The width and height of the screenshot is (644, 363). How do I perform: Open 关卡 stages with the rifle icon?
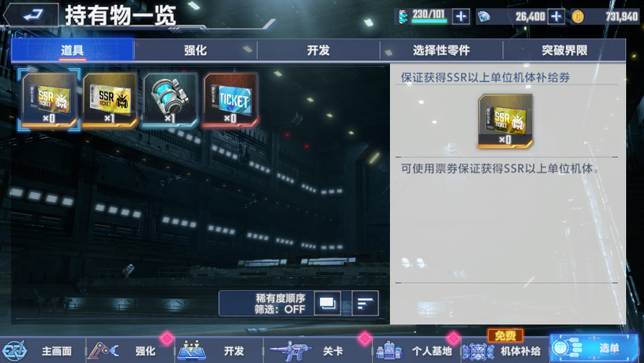pyautogui.click(x=307, y=351)
